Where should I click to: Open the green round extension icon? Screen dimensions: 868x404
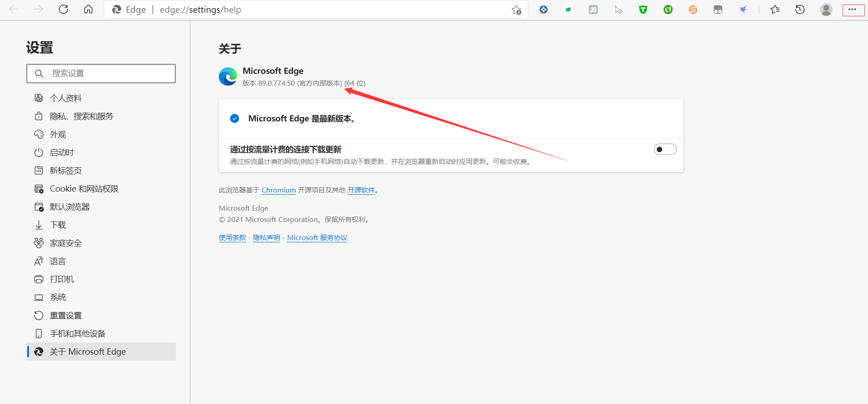(x=668, y=10)
